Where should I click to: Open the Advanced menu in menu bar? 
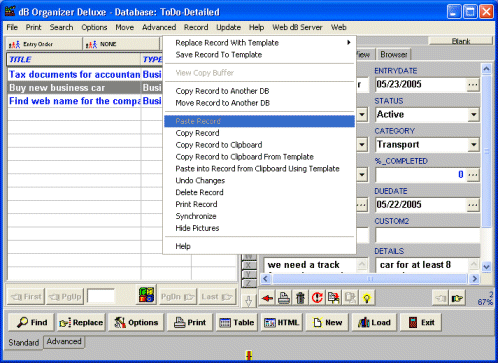159,27
